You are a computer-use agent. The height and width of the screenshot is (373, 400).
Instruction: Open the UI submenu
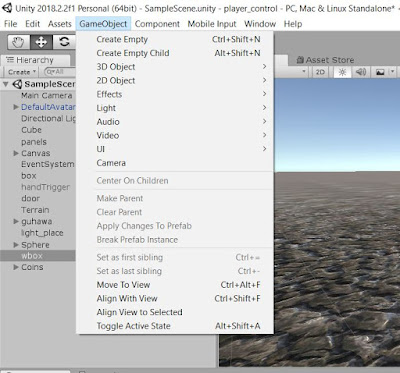click(x=175, y=149)
